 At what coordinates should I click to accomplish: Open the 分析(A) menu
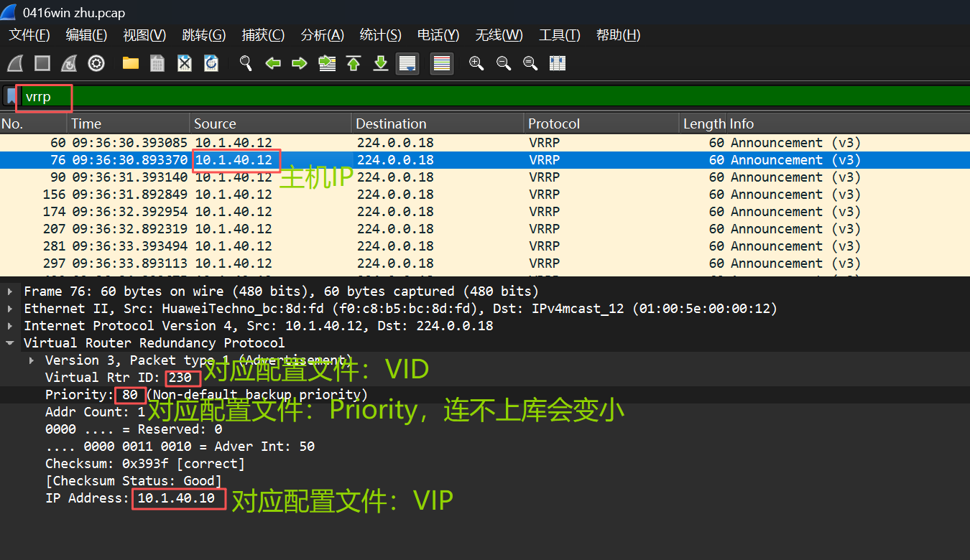point(322,35)
